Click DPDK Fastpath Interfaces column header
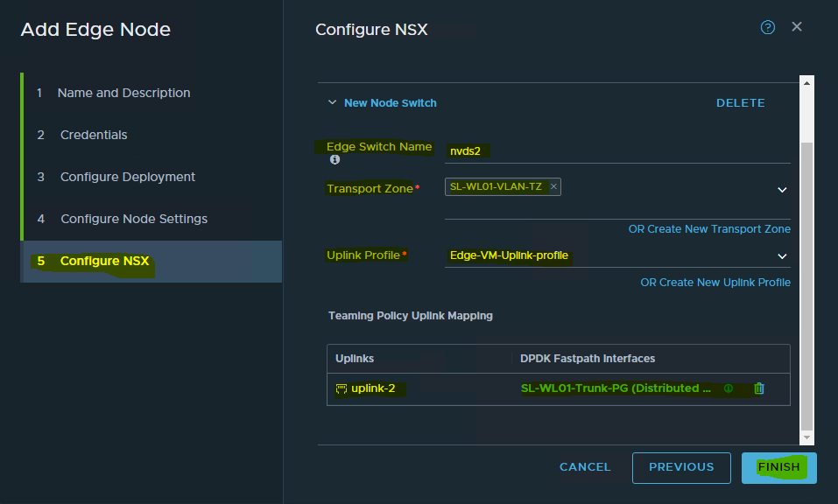Viewport: 838px width, 504px height. point(588,358)
